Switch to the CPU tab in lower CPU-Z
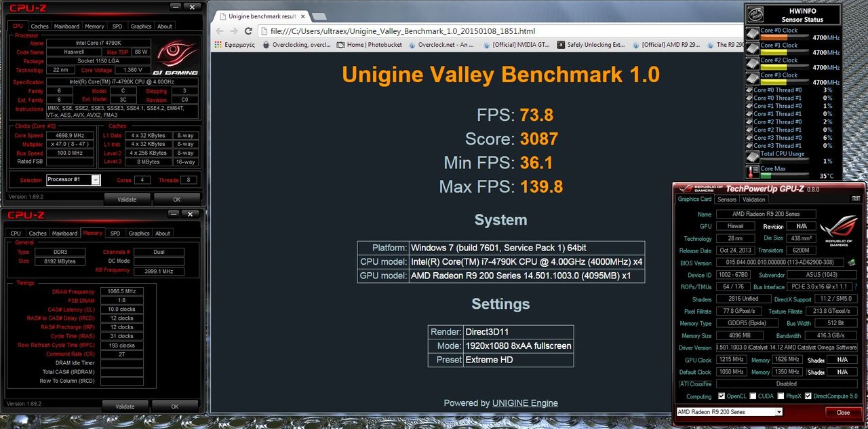 [x=16, y=234]
